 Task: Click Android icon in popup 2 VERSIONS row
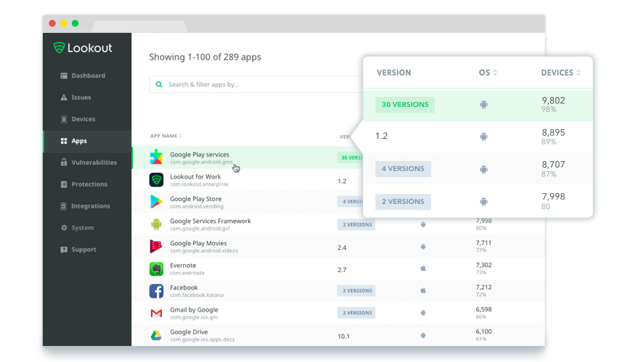[484, 202]
